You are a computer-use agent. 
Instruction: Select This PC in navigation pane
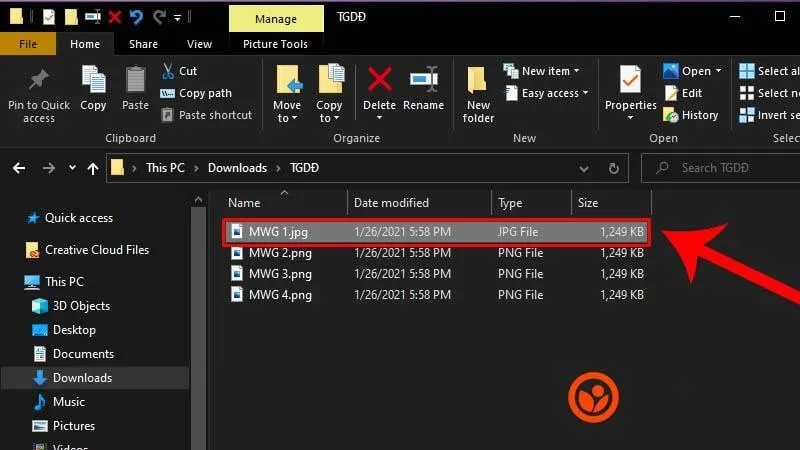point(54,282)
